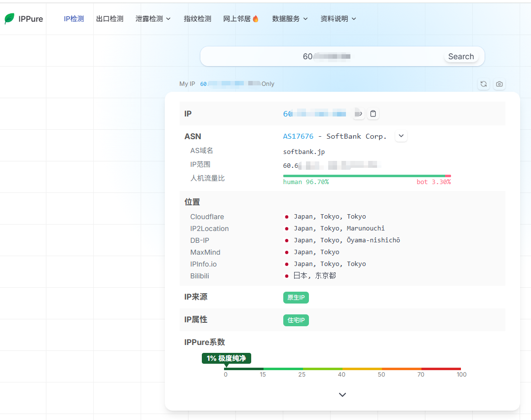Screen dimensions: 531x420
Task: Open the 泄露检测 dropdown menu
Action: pos(152,19)
